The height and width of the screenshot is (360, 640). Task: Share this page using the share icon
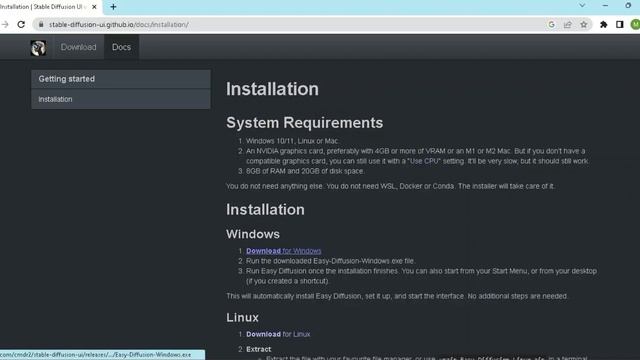click(568, 24)
